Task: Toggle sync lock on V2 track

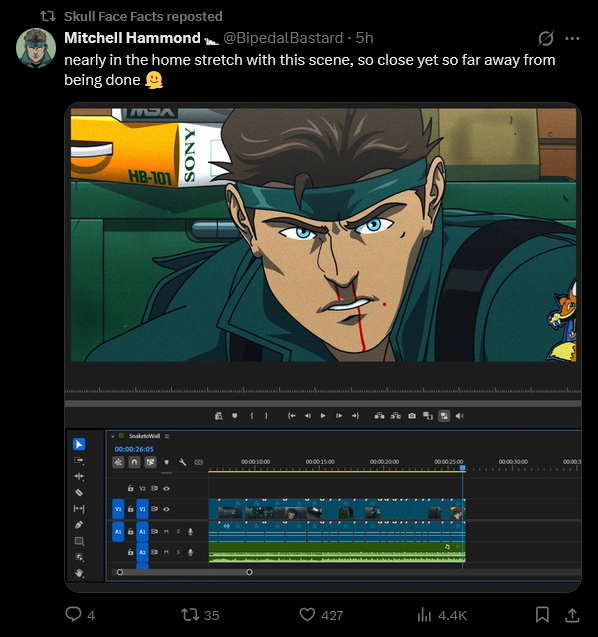Action: click(154, 488)
